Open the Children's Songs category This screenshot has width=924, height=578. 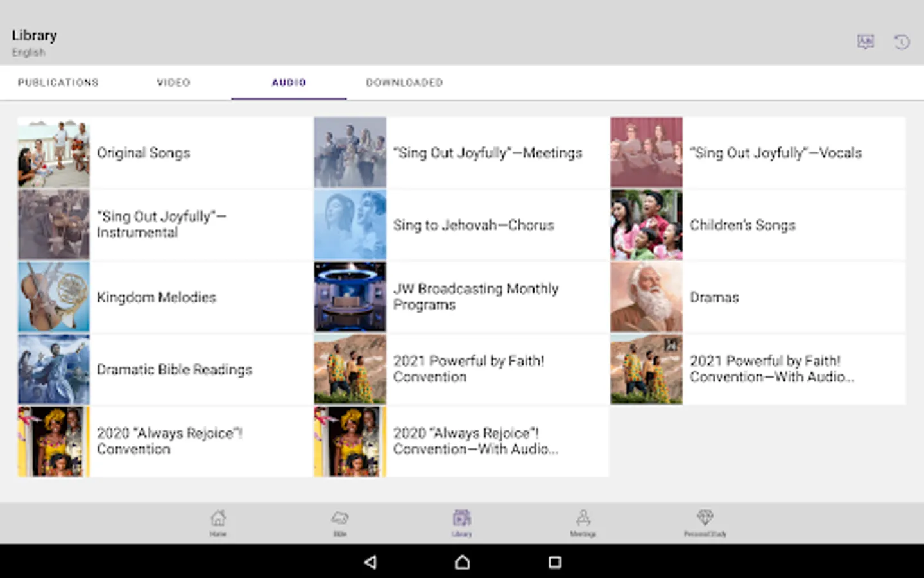(x=758, y=225)
